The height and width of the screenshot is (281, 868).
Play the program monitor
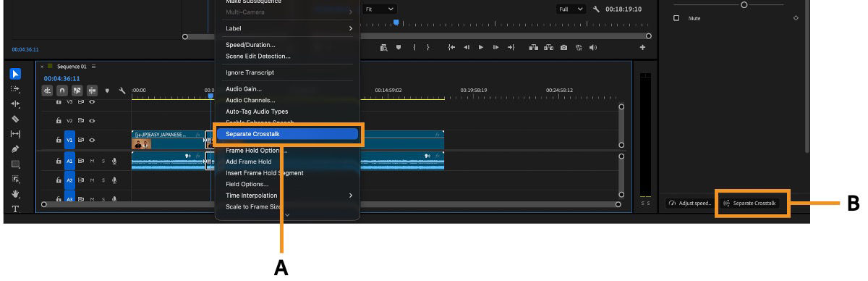click(x=481, y=47)
